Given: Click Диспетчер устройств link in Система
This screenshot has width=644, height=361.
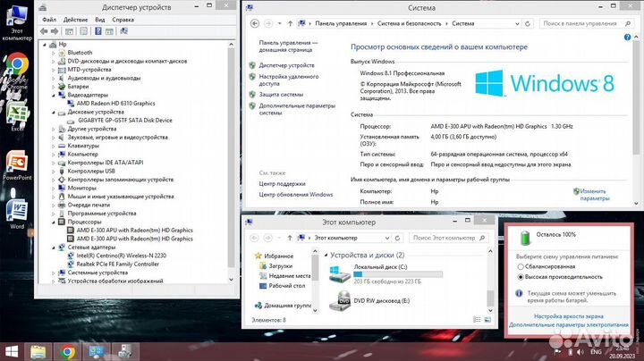Looking at the screenshot, I should pyautogui.click(x=286, y=65).
